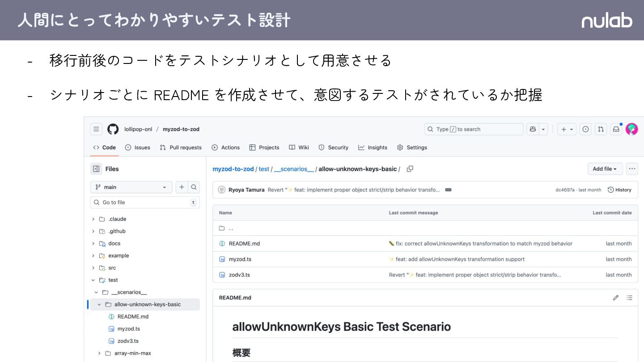Open the Actions tab
Screen dimensions: 644x362
pyautogui.click(x=226, y=147)
